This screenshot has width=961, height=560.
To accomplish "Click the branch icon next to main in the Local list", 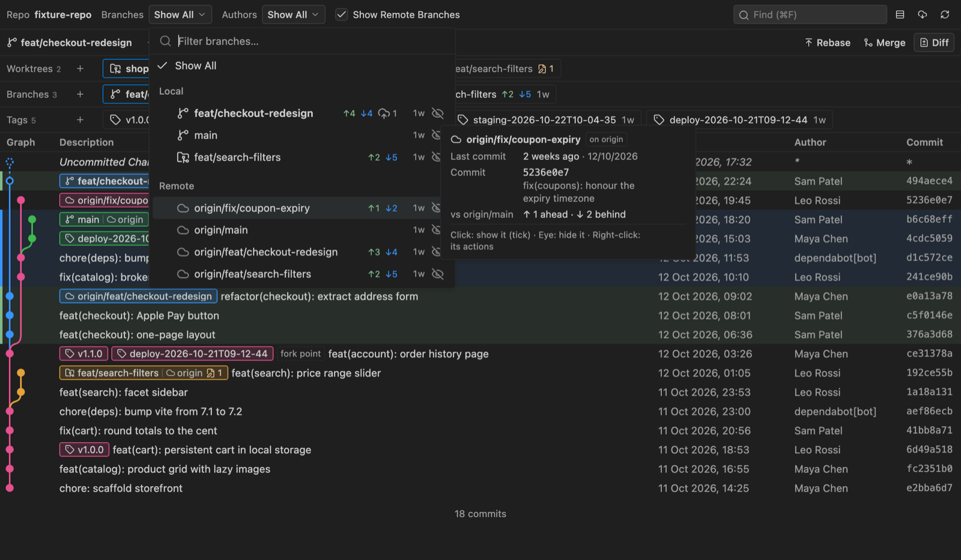I will tap(183, 135).
